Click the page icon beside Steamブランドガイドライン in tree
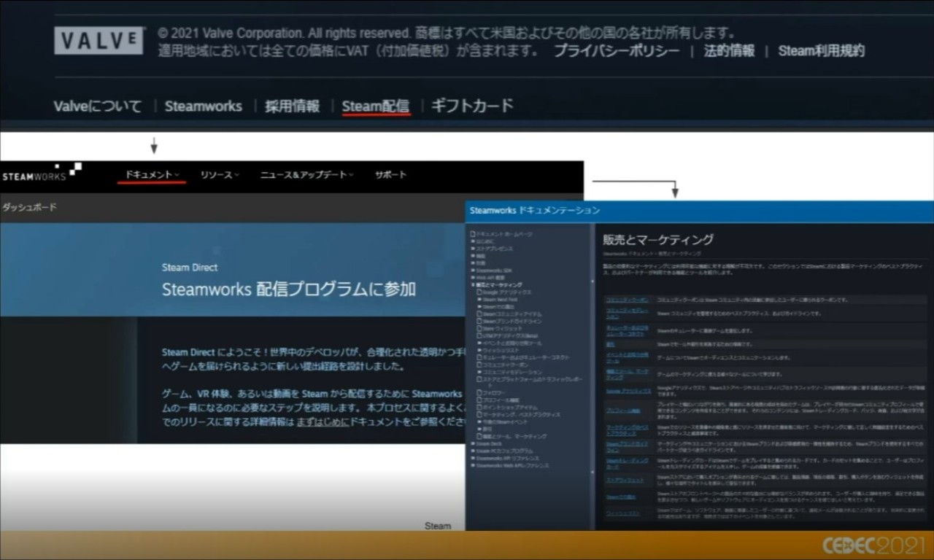934x560 pixels. pos(479,321)
